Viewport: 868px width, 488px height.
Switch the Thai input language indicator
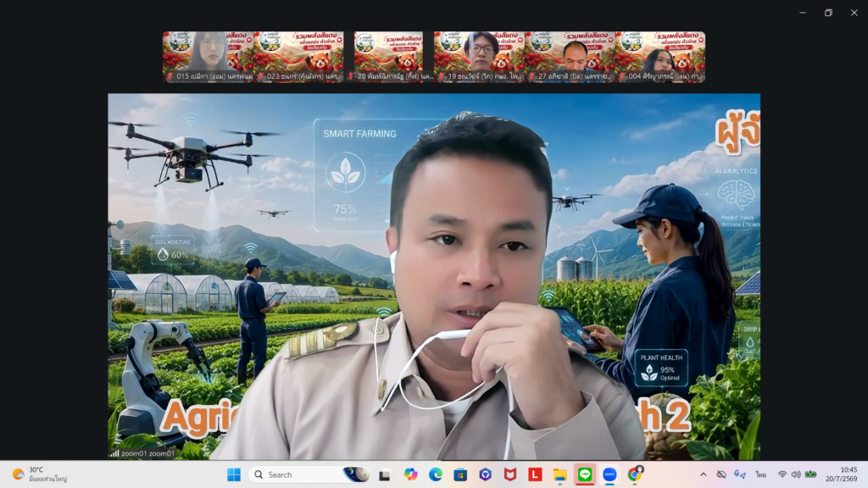point(761,474)
